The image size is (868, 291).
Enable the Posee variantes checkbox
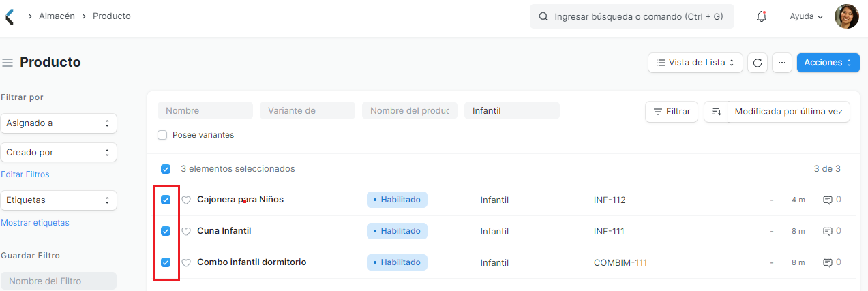162,135
